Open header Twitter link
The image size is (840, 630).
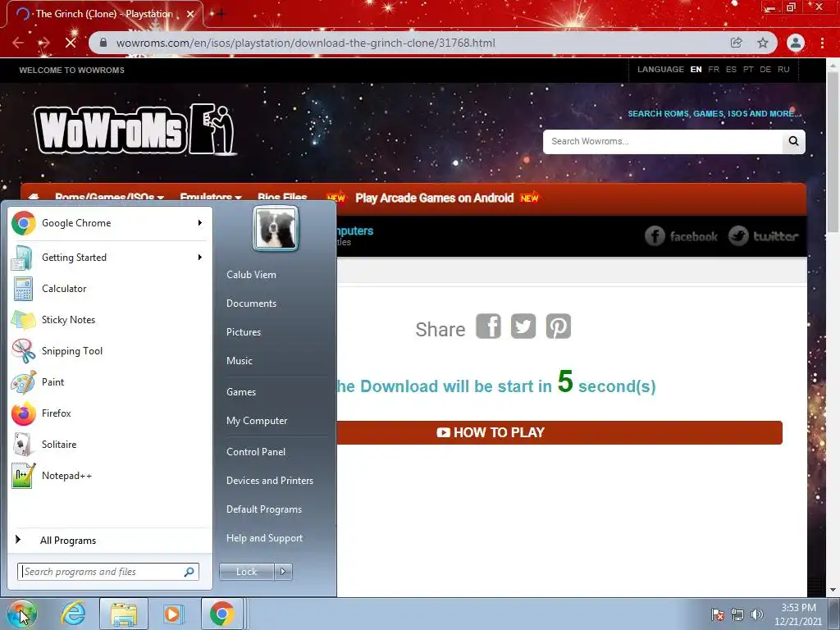click(x=764, y=235)
